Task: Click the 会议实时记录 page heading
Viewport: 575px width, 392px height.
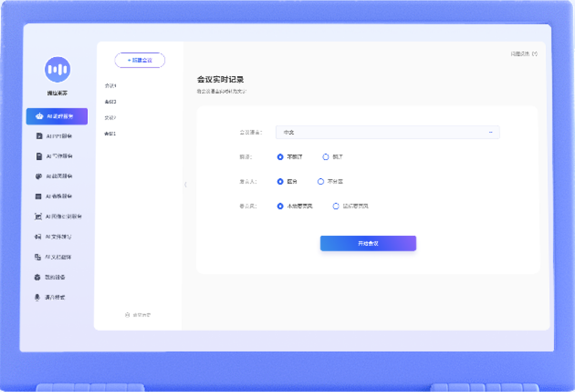Action: point(220,80)
